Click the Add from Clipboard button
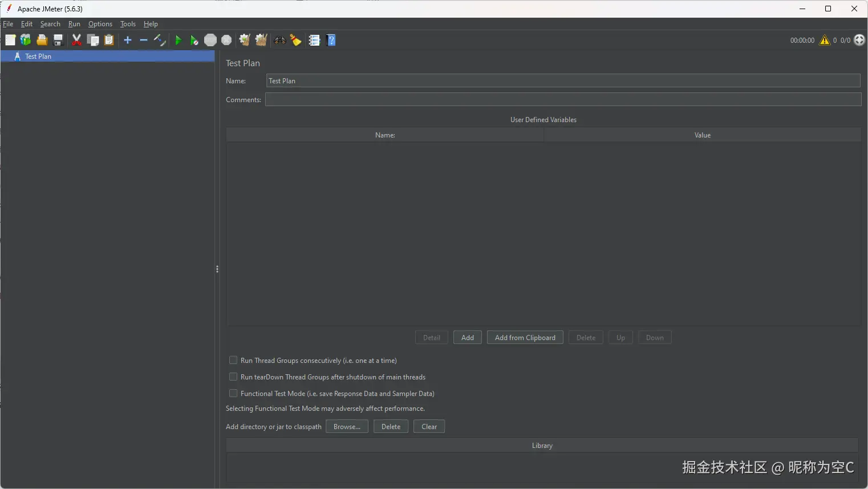 [x=525, y=337]
